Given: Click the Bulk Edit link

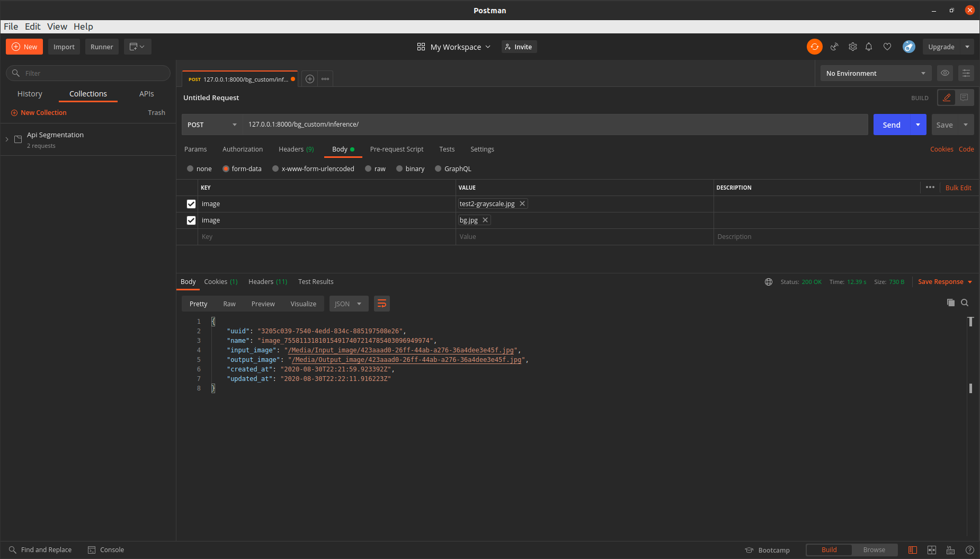Looking at the screenshot, I should (958, 188).
